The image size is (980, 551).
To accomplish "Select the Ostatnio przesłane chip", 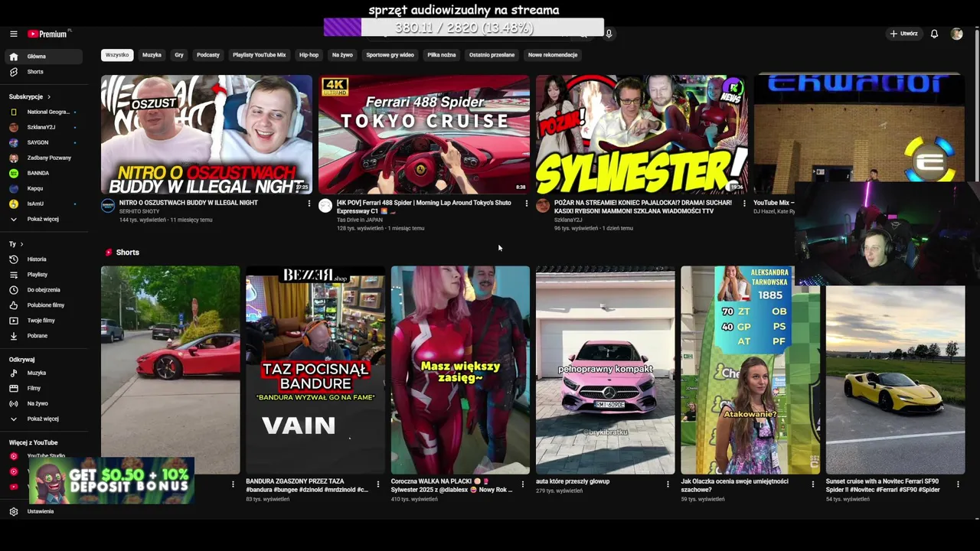I will click(492, 55).
